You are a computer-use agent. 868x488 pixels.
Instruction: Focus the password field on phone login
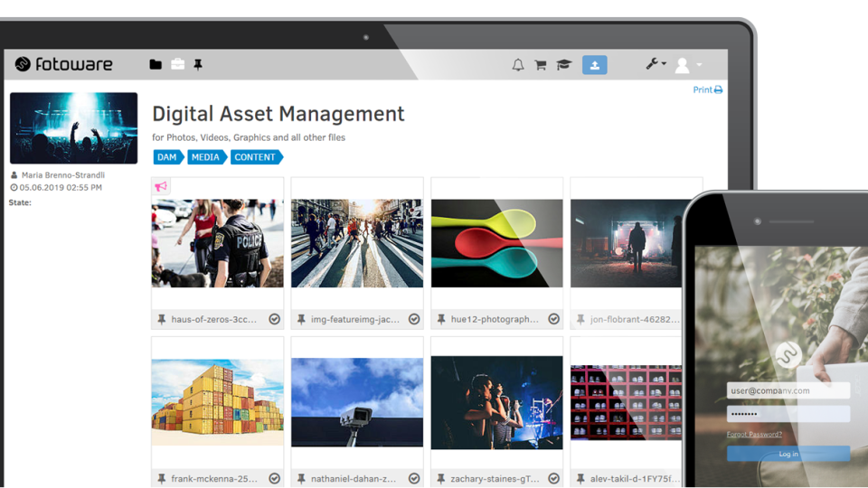(x=788, y=414)
